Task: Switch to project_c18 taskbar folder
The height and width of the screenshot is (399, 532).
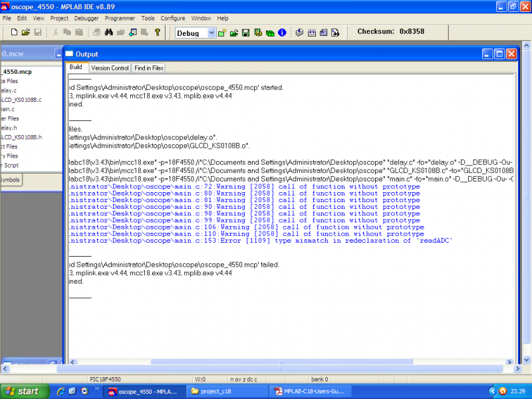Action: (227, 392)
